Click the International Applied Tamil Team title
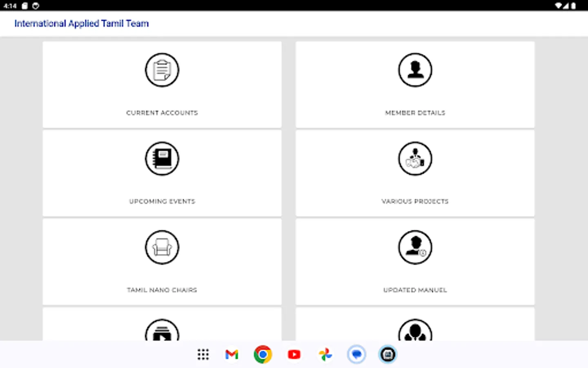 pos(82,24)
